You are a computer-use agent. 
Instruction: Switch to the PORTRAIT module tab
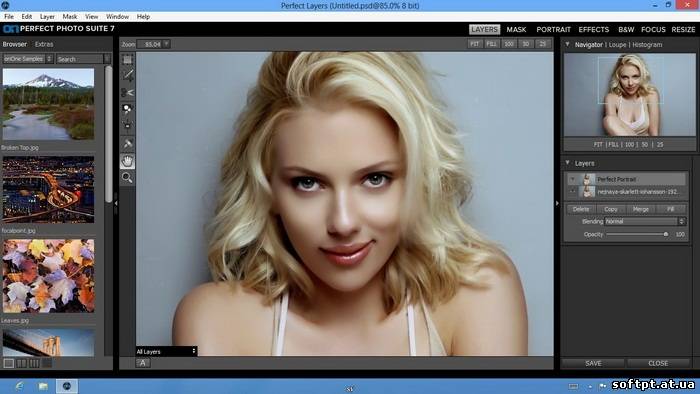554,29
